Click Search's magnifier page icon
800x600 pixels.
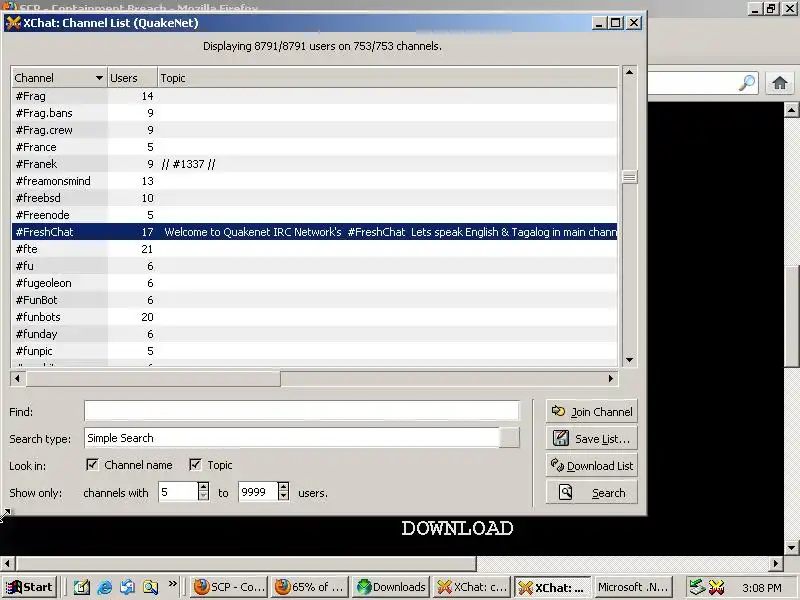[565, 492]
